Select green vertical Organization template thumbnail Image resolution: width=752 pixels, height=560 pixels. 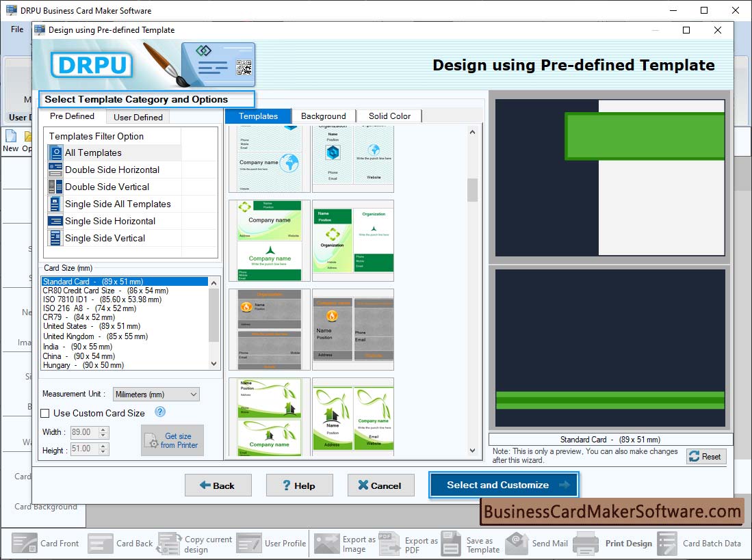pos(353,241)
